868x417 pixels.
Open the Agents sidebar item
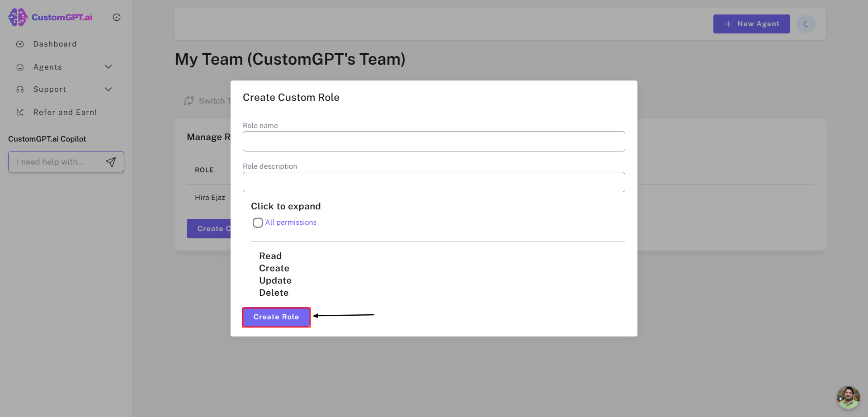click(x=47, y=67)
